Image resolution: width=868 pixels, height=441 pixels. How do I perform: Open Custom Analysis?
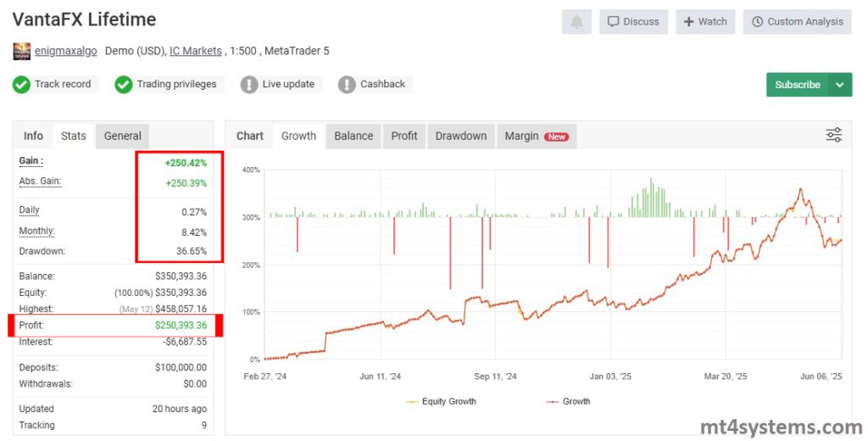(797, 22)
